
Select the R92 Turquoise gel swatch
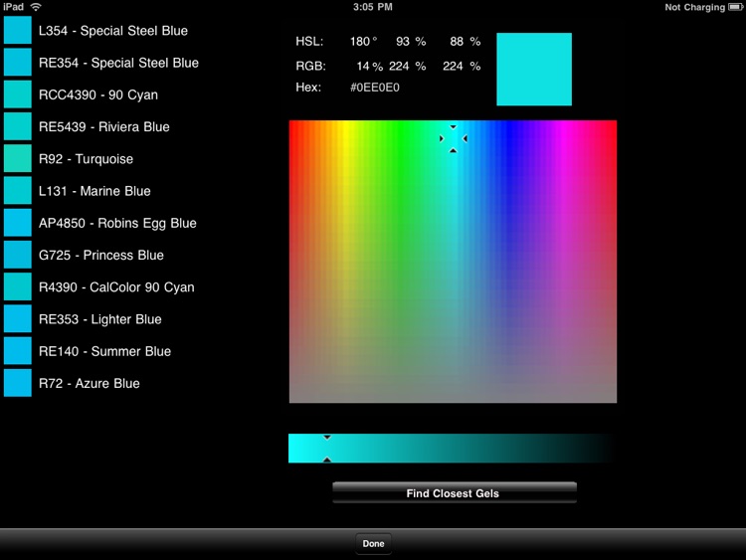tap(18, 159)
